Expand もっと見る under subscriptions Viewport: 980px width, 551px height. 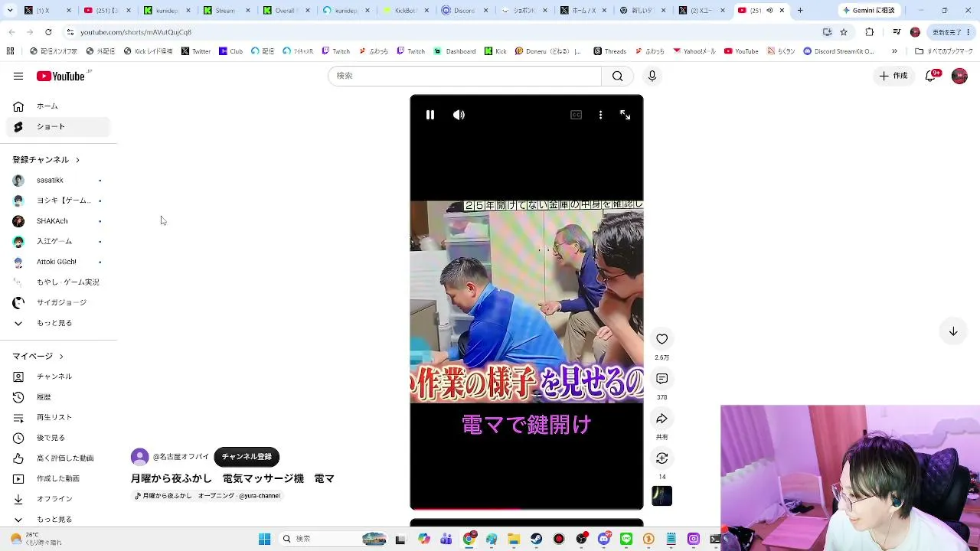point(58,323)
